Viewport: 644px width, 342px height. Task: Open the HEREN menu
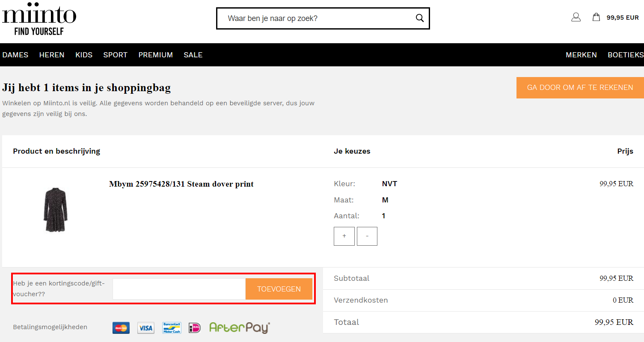(x=52, y=55)
